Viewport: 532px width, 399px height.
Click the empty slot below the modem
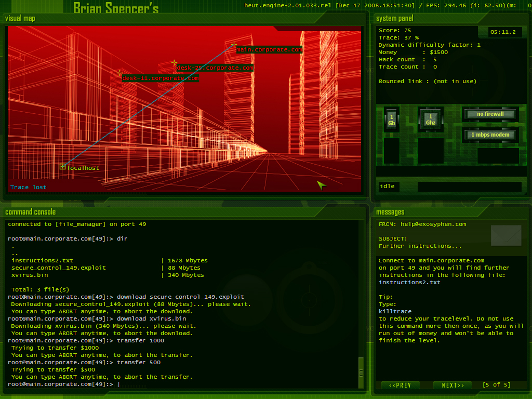(498, 156)
